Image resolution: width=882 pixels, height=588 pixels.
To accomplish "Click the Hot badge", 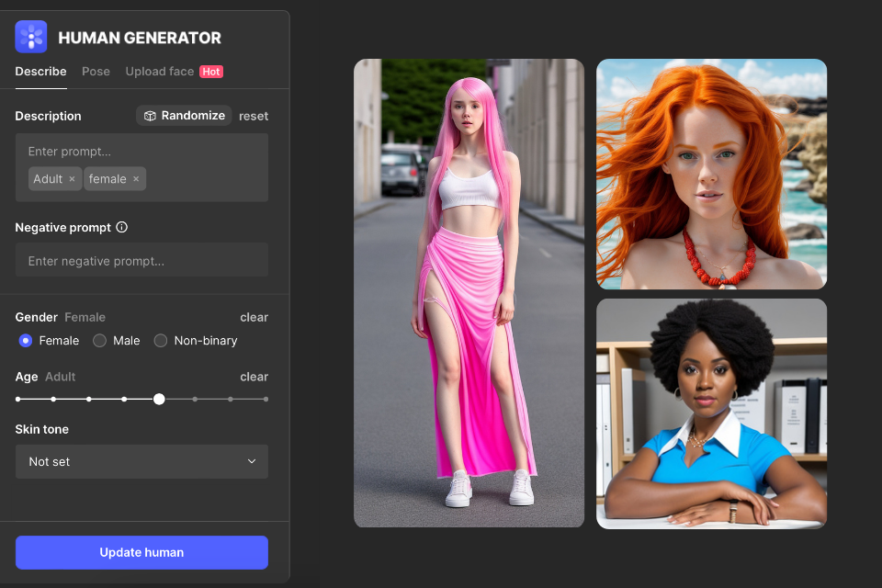I will tap(211, 72).
